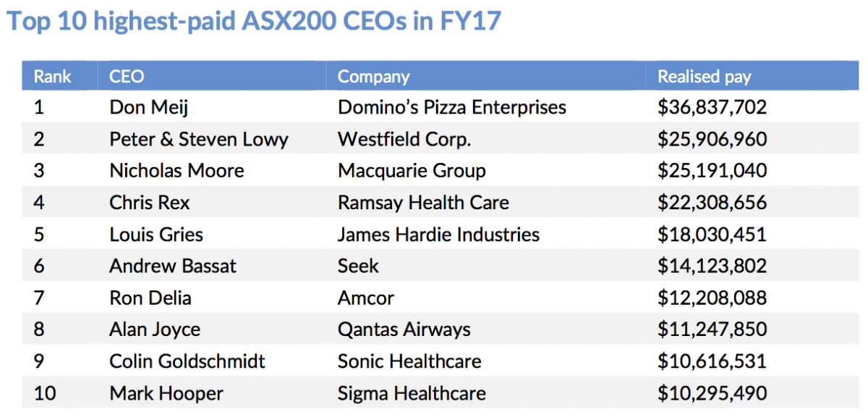Click the Ramsay Health Care cell
Image resolution: width=868 pixels, height=420 pixels.
pos(422,202)
